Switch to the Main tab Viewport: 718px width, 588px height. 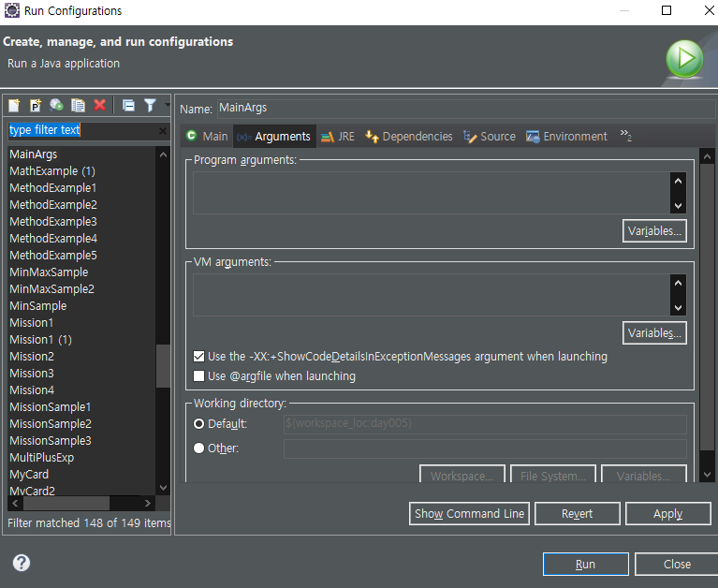(207, 137)
